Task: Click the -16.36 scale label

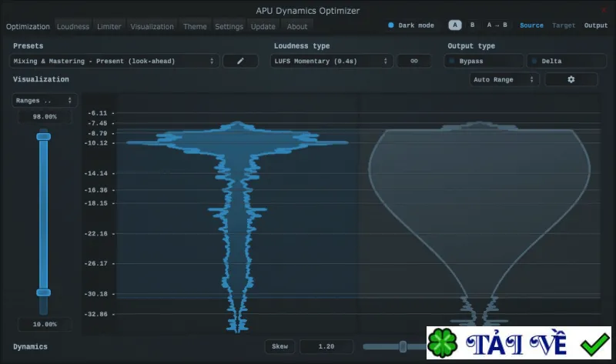Action: click(x=95, y=190)
